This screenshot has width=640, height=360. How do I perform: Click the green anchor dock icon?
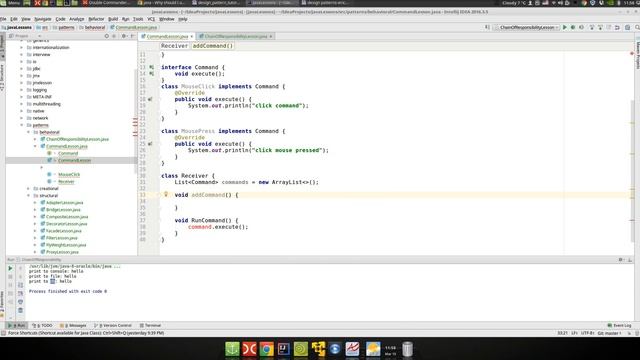(232, 349)
